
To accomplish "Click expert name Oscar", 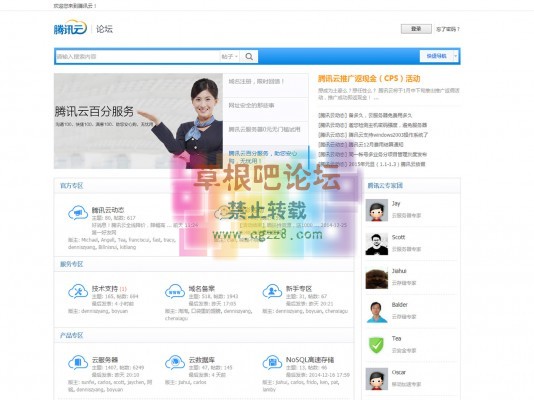I will (x=398, y=372).
